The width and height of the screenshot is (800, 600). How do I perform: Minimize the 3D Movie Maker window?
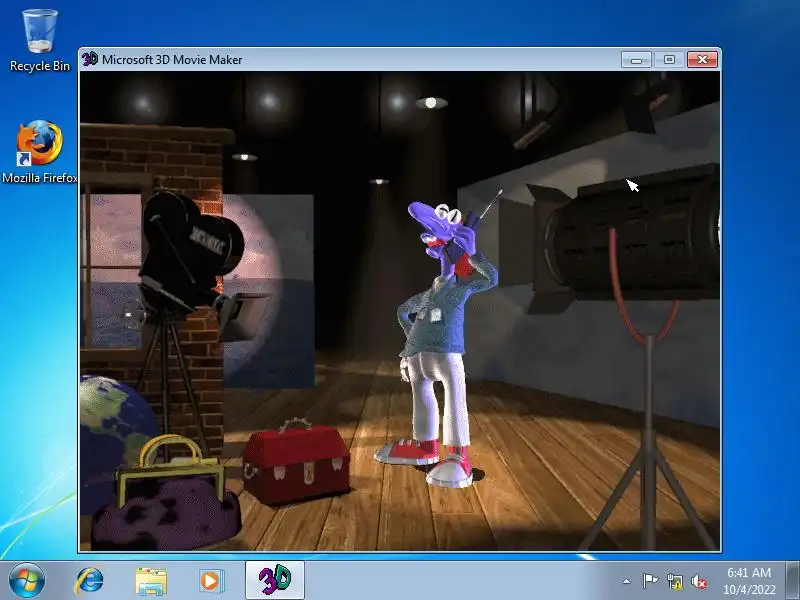tap(636, 60)
